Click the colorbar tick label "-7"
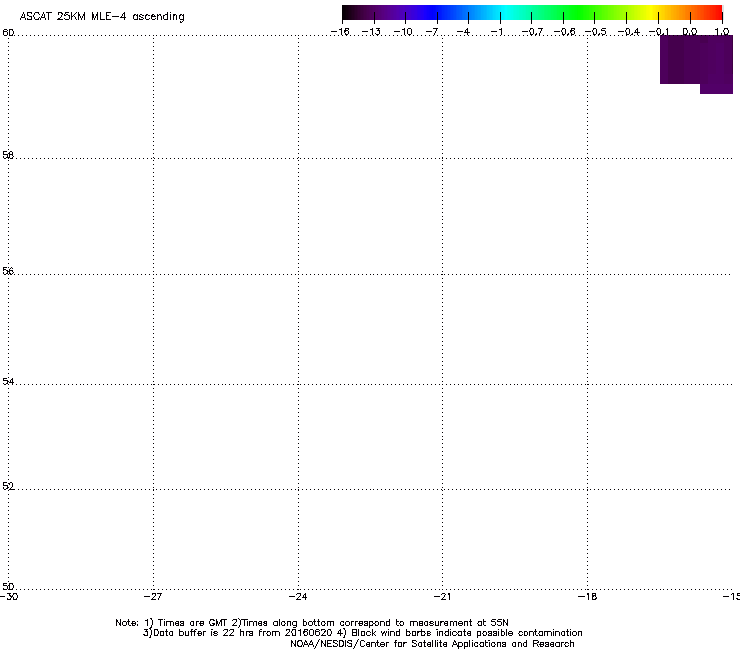740x650 pixels. point(432,32)
